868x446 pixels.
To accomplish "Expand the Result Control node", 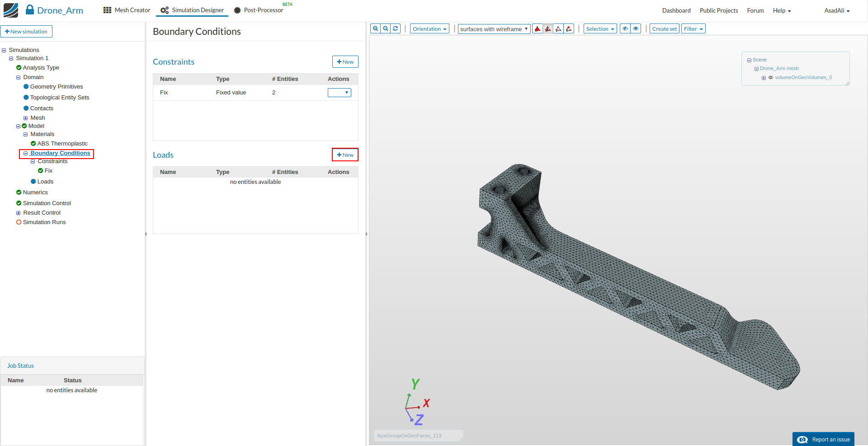I will (x=18, y=213).
